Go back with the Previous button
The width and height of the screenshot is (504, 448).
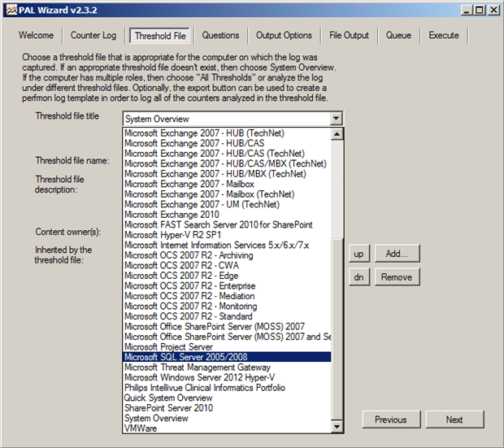tap(391, 420)
